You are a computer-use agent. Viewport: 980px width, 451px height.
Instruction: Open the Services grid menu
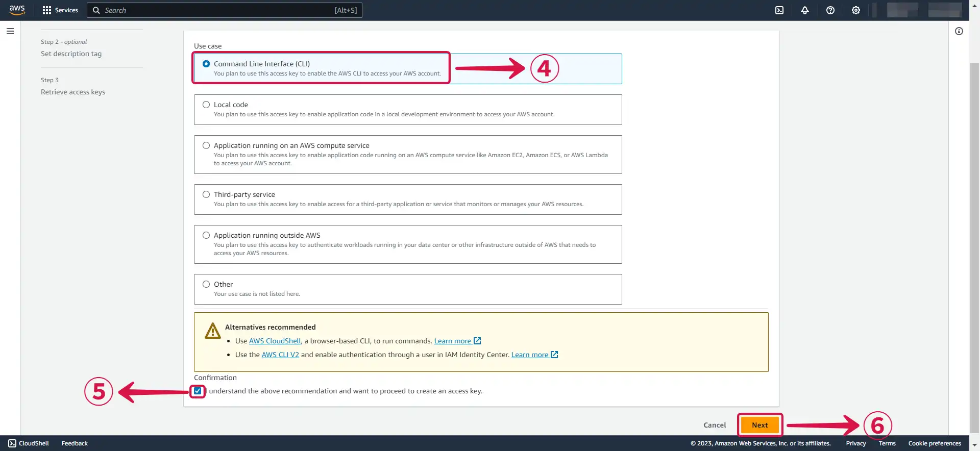click(60, 10)
